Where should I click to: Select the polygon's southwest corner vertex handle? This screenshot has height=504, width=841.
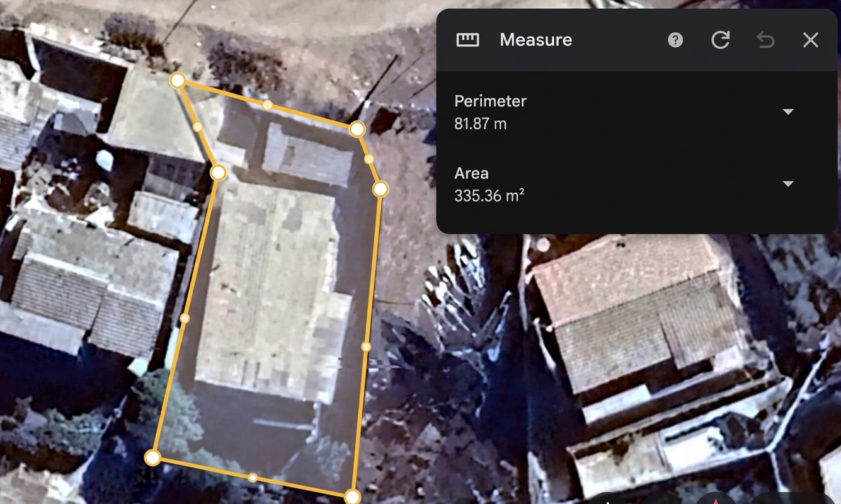(152, 458)
